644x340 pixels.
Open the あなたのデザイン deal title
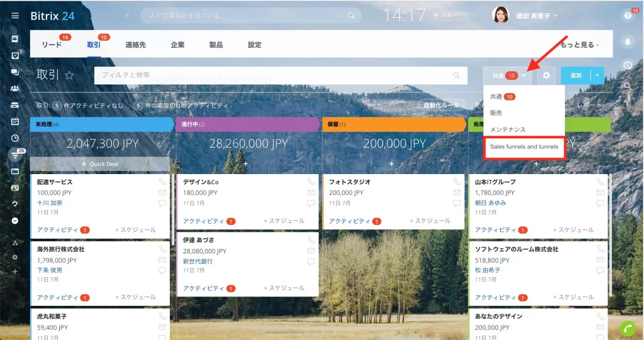tap(499, 317)
